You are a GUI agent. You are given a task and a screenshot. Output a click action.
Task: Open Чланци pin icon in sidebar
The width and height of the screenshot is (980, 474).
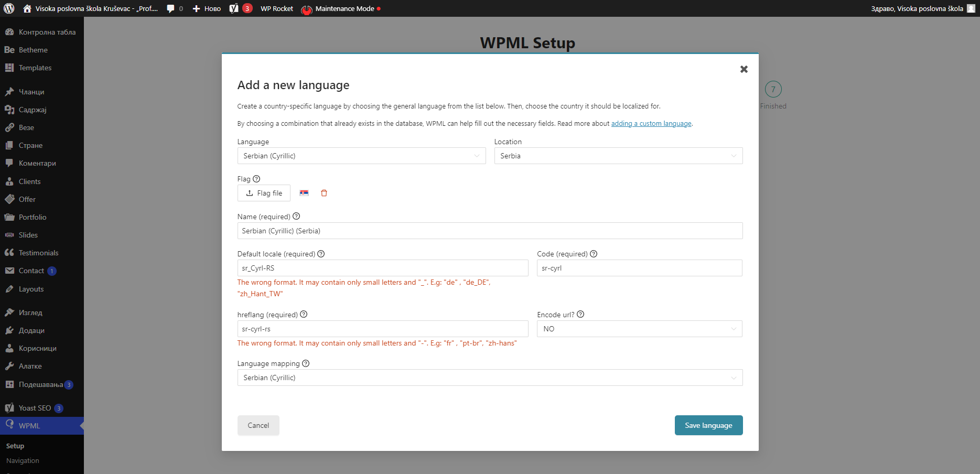click(x=9, y=92)
